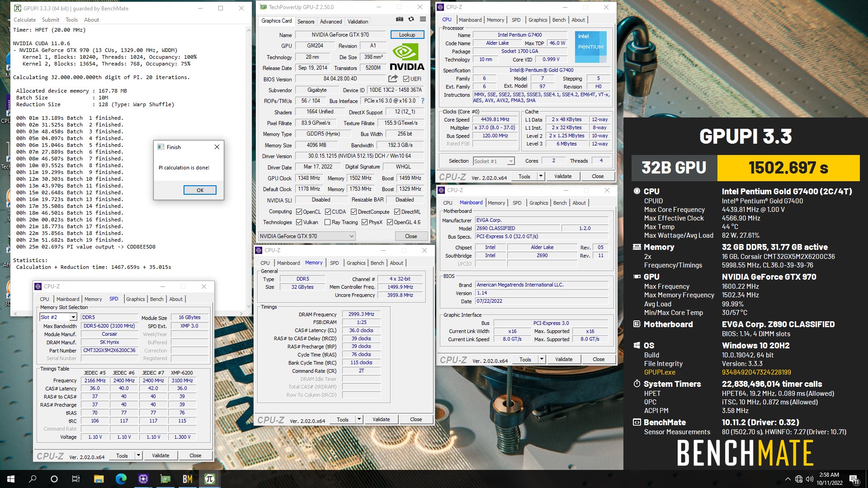Open File Explorer from the taskbar
The width and height of the screenshot is (868, 488).
99,479
